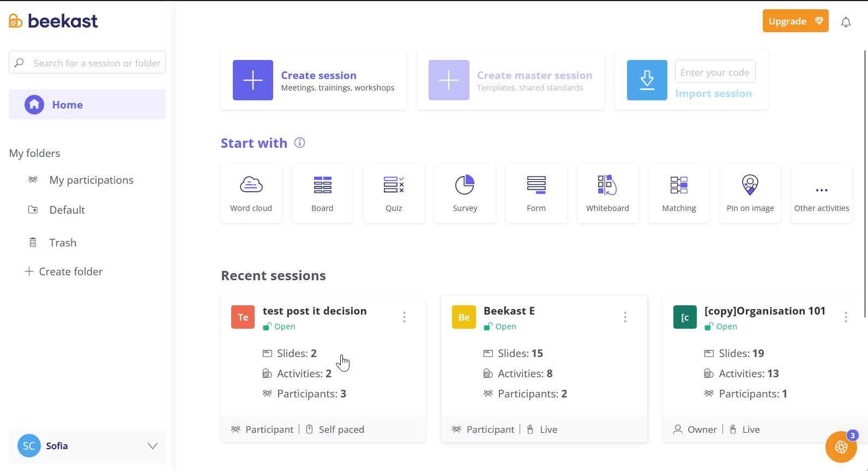Click Slides: 19 text
This screenshot has width=868, height=471.
click(742, 353)
